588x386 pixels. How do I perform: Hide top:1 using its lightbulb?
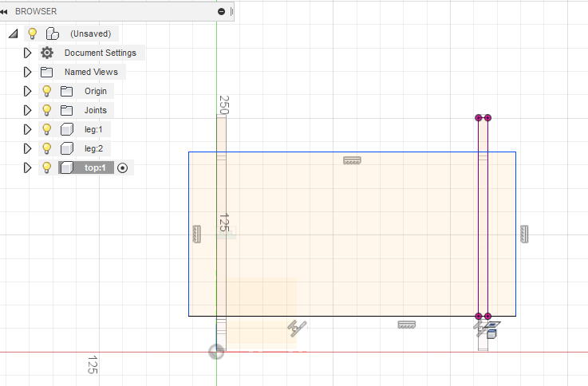tap(46, 167)
